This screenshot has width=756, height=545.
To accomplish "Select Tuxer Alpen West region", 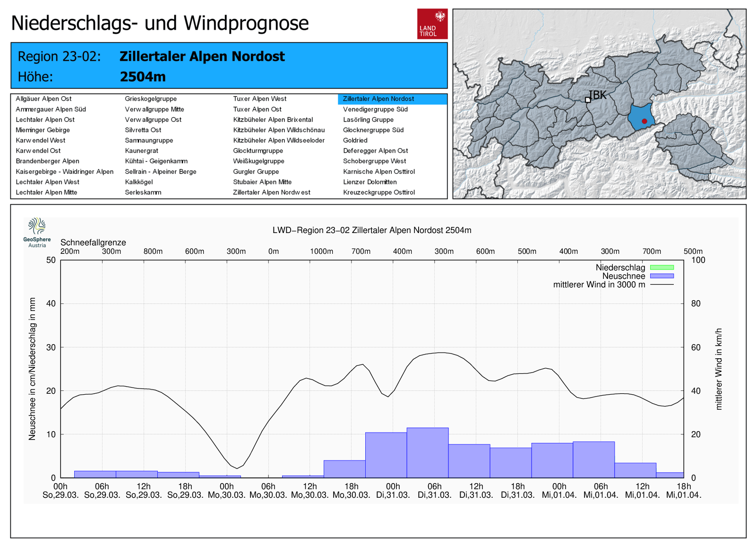I will (259, 99).
